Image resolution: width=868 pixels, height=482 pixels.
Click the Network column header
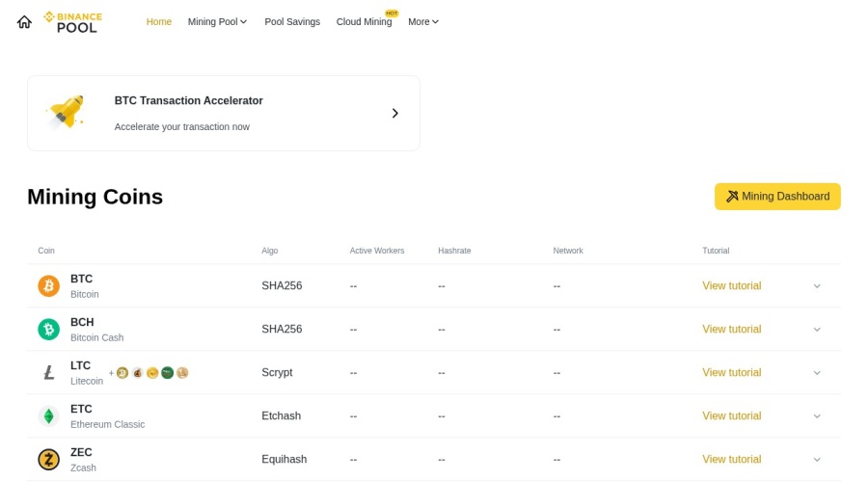[568, 251]
